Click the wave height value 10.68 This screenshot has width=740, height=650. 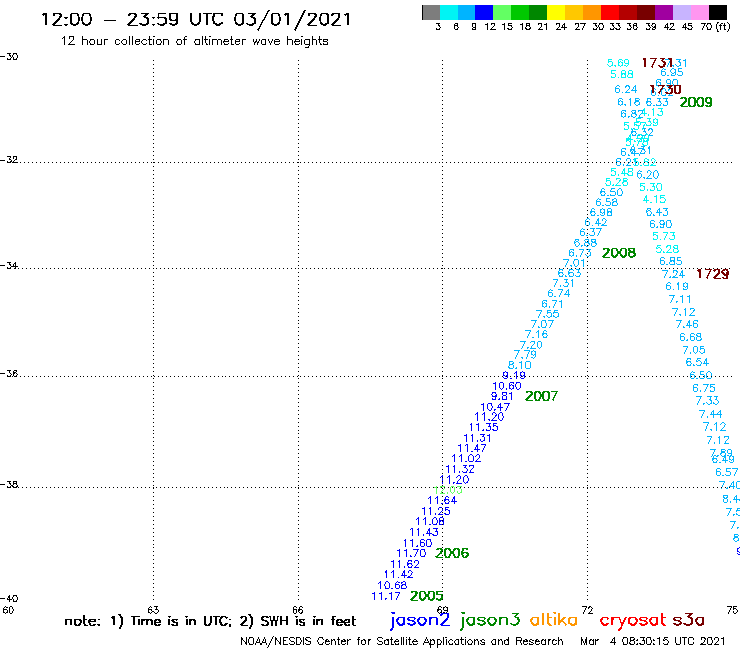point(392,585)
